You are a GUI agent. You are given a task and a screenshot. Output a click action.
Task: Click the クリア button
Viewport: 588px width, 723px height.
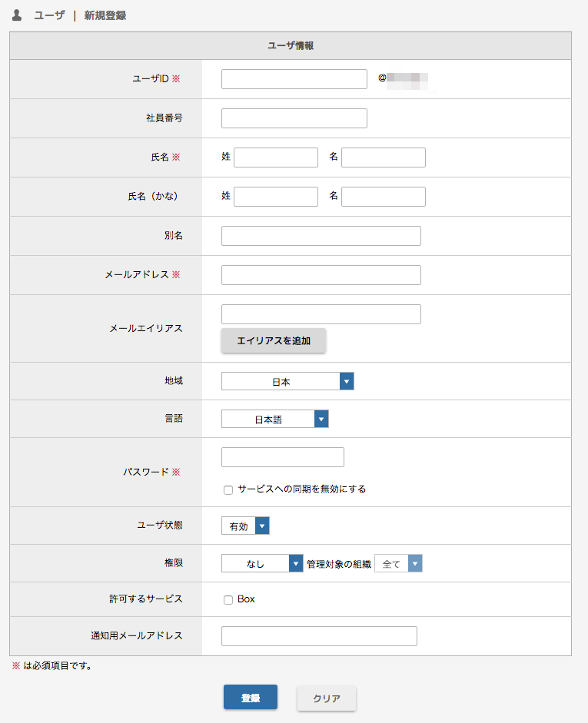(327, 698)
